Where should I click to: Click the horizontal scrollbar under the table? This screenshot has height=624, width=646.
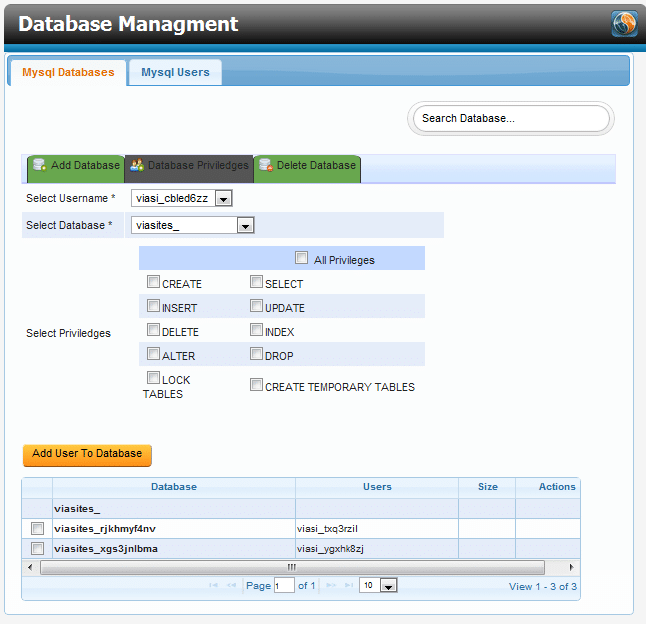[292, 567]
